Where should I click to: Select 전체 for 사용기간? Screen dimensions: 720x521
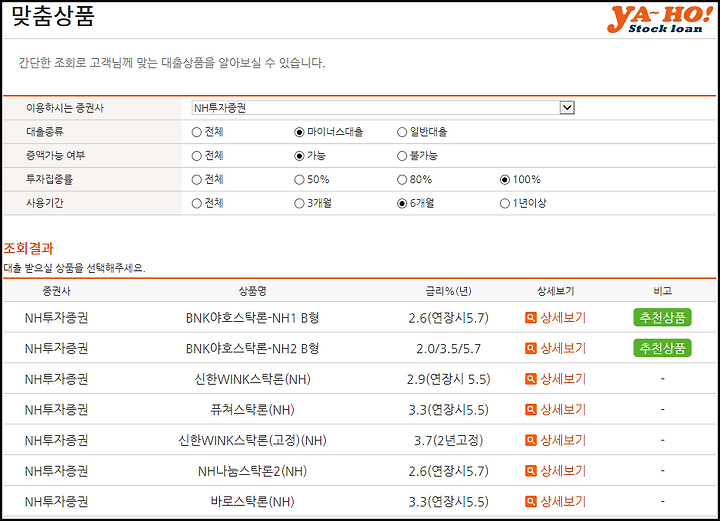(197, 203)
